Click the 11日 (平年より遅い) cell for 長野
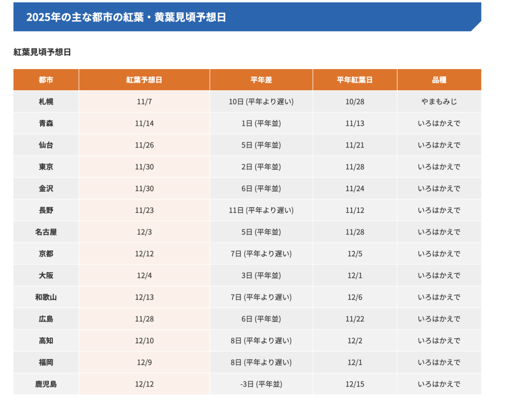 point(261,210)
